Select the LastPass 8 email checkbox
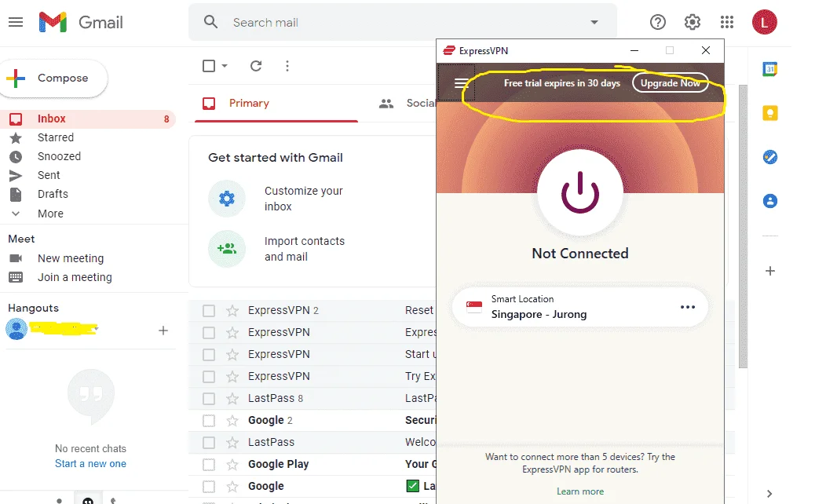This screenshot has height=504, width=815. point(209,399)
